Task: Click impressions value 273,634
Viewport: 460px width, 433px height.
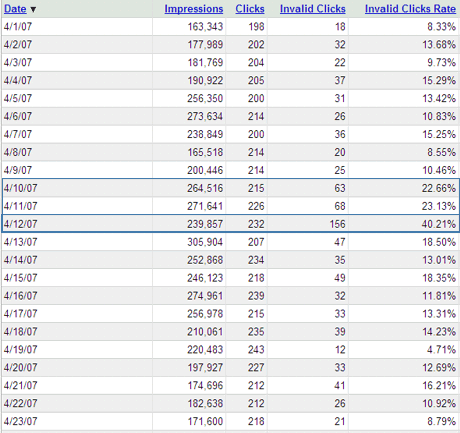Action: click(x=205, y=117)
